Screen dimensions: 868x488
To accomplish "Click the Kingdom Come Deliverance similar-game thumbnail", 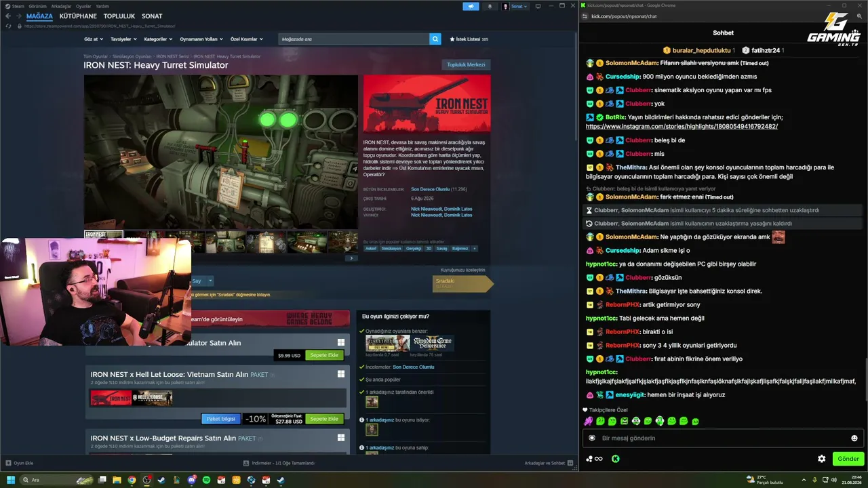I will tap(432, 343).
